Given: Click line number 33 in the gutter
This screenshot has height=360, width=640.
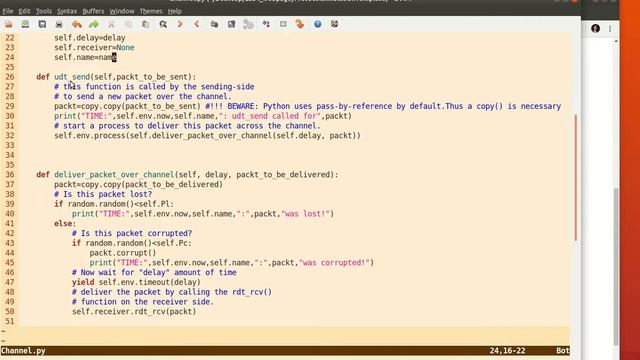Looking at the screenshot, I should pyautogui.click(x=9, y=146).
